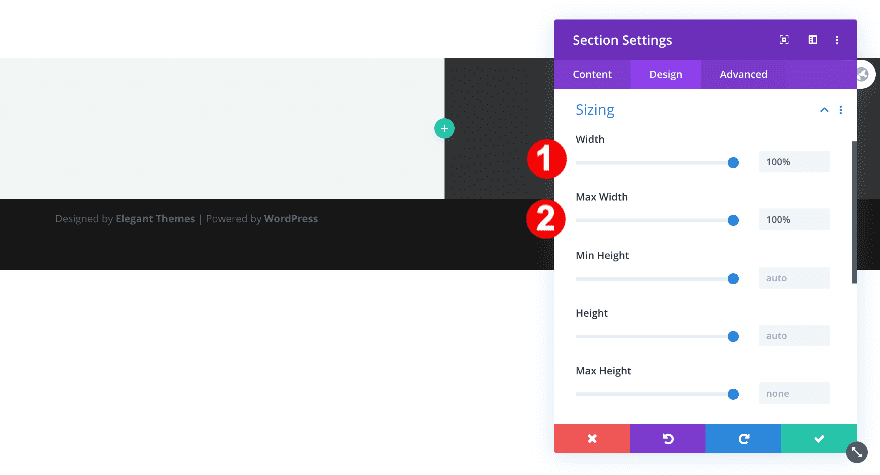Image resolution: width=880 pixels, height=475 pixels.
Task: Open the Advanced tab
Action: coord(743,74)
